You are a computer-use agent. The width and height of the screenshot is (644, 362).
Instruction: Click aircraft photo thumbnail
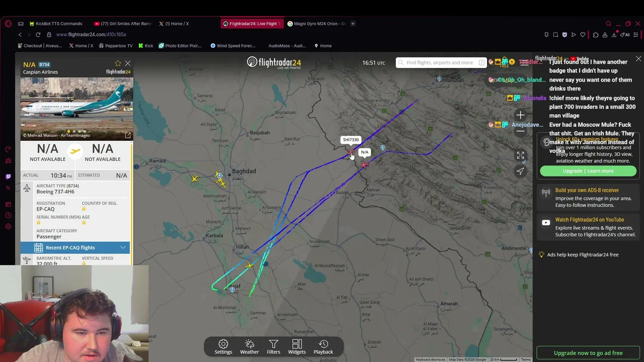pyautogui.click(x=76, y=109)
